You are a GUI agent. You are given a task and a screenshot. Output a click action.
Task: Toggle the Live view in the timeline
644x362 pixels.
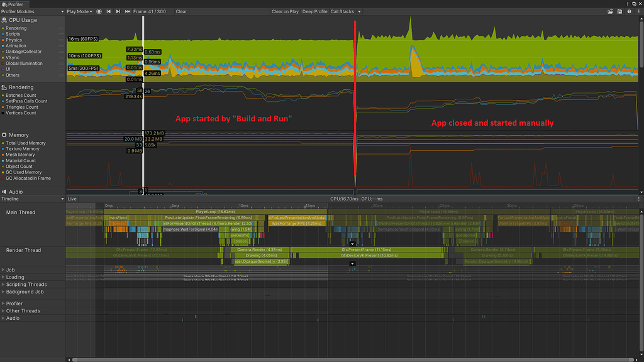point(71,198)
